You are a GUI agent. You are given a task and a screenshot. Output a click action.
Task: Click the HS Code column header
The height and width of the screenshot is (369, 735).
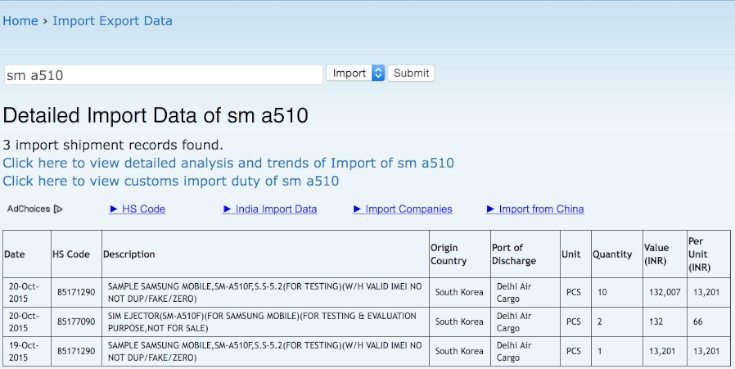tap(76, 254)
